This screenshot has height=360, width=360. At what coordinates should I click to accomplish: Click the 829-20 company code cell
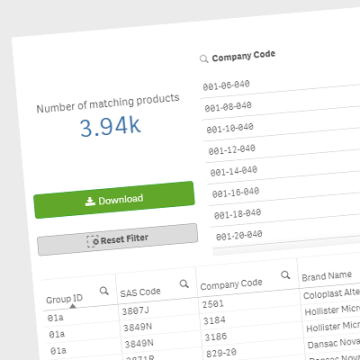pyautogui.click(x=222, y=353)
